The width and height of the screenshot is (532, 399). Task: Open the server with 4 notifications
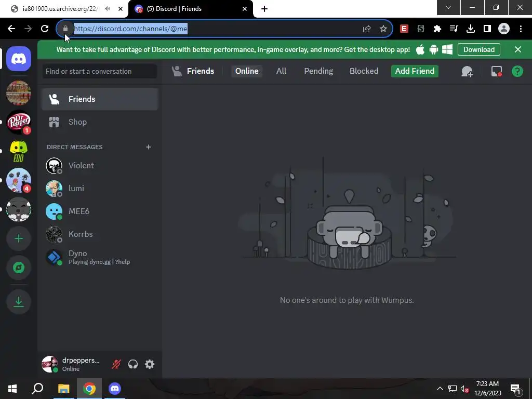(19, 180)
